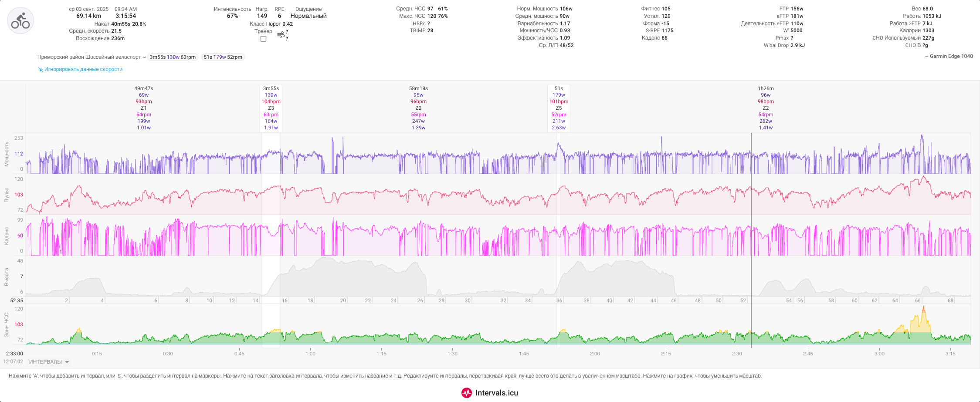Click the Мощность power chart

[498, 154]
